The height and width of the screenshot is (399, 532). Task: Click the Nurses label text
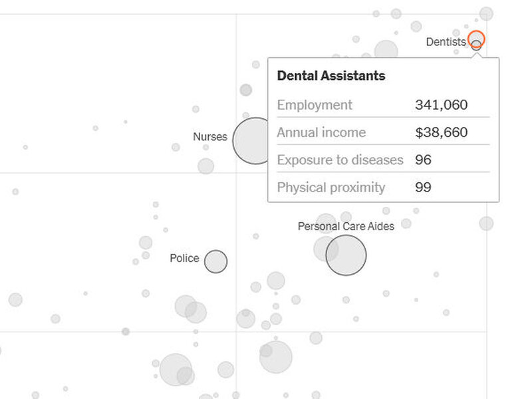coord(210,136)
